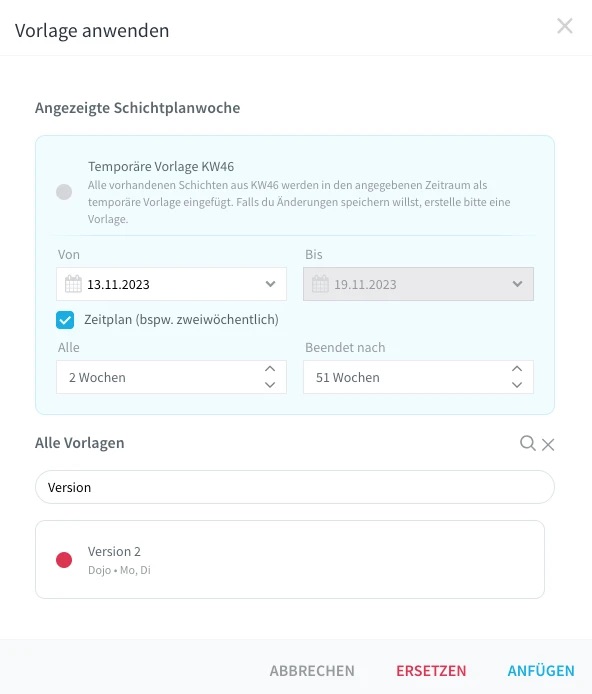Select the Version 2 Dojo template card
This screenshot has width=592, height=694.
point(290,560)
